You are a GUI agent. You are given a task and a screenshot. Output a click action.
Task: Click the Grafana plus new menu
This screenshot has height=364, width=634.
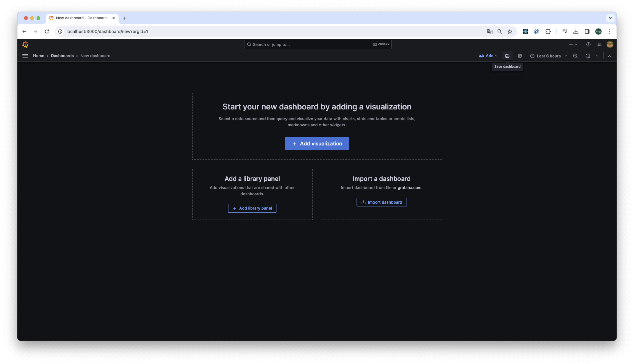pyautogui.click(x=573, y=44)
